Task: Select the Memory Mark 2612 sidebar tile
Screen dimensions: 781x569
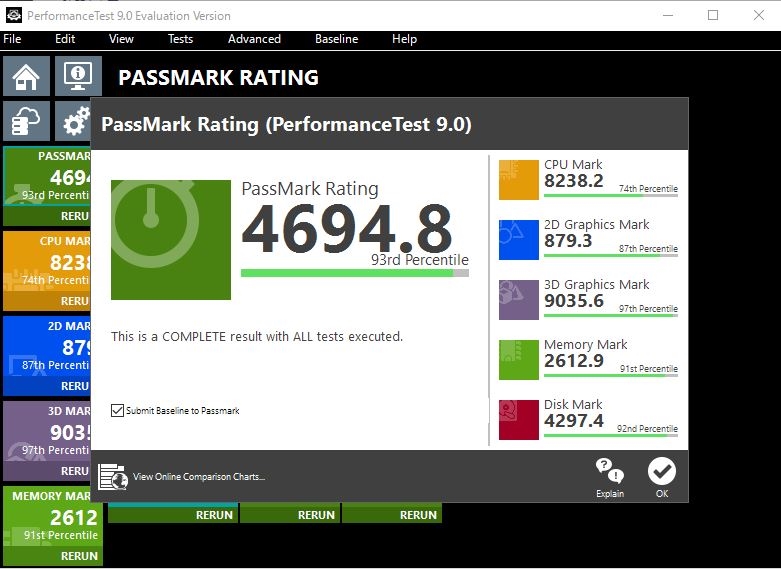Action: [x=53, y=516]
